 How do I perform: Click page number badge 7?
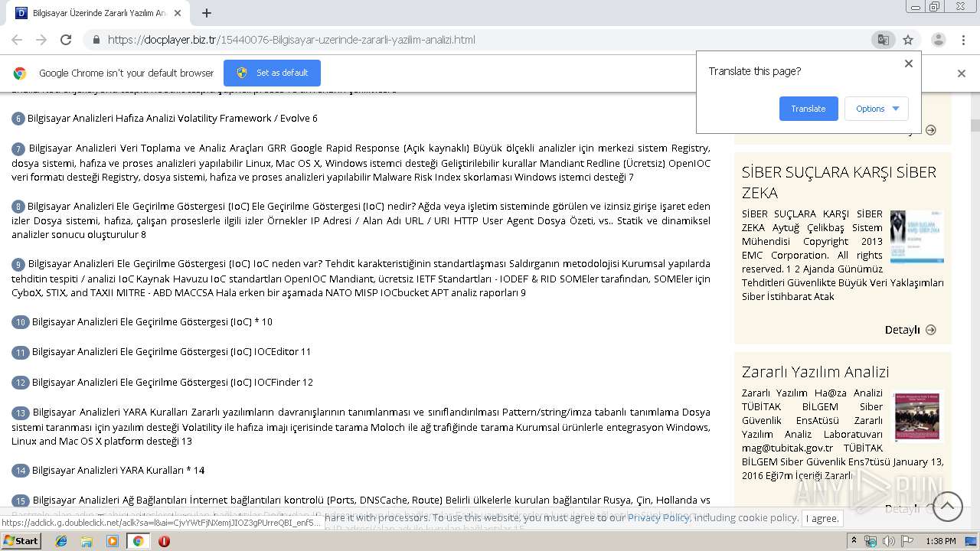[18, 148]
